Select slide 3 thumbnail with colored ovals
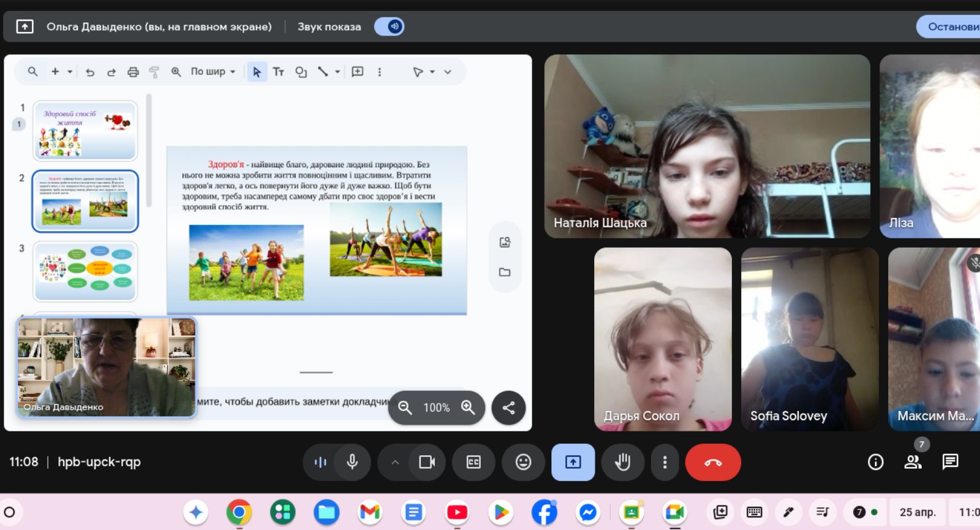Image resolution: width=980 pixels, height=530 pixels. coord(85,271)
